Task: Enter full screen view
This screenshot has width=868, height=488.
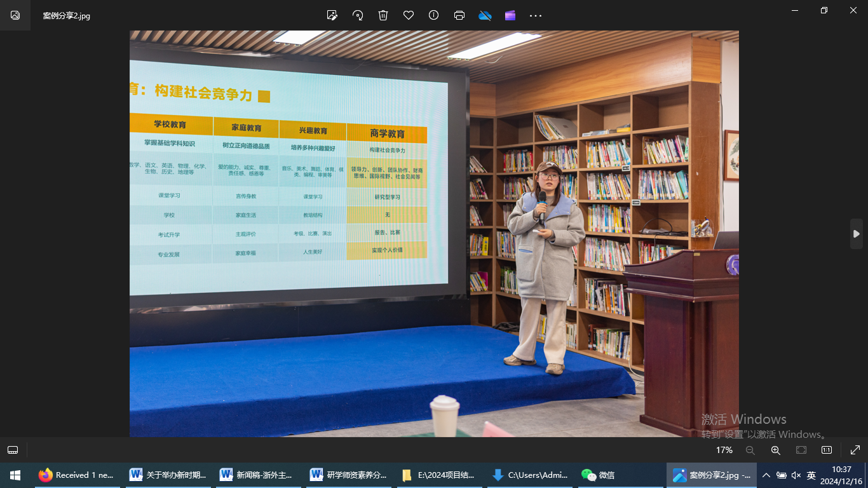Action: 855,450
